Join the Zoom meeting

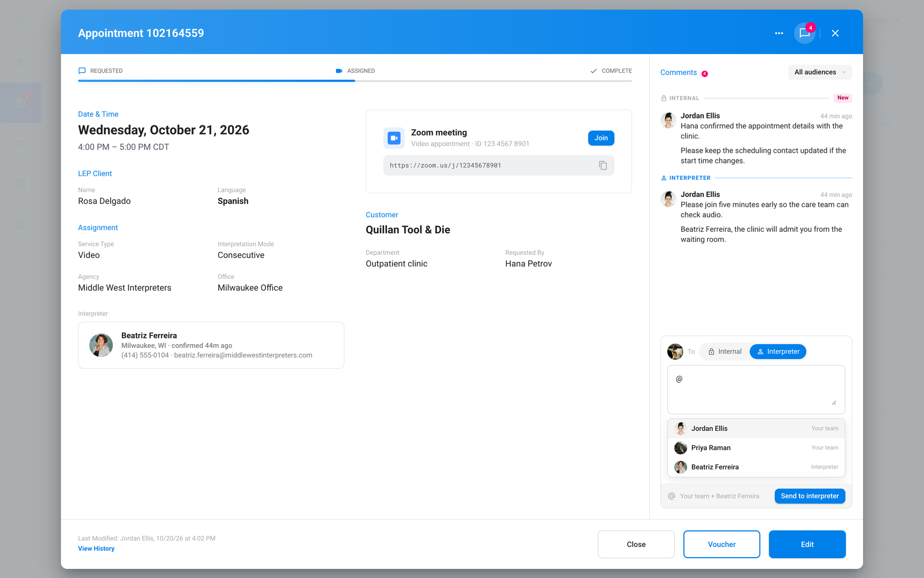601,138
